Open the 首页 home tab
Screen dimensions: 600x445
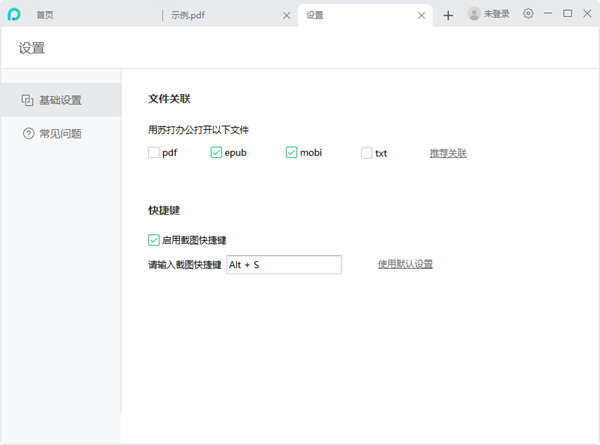tap(45, 15)
